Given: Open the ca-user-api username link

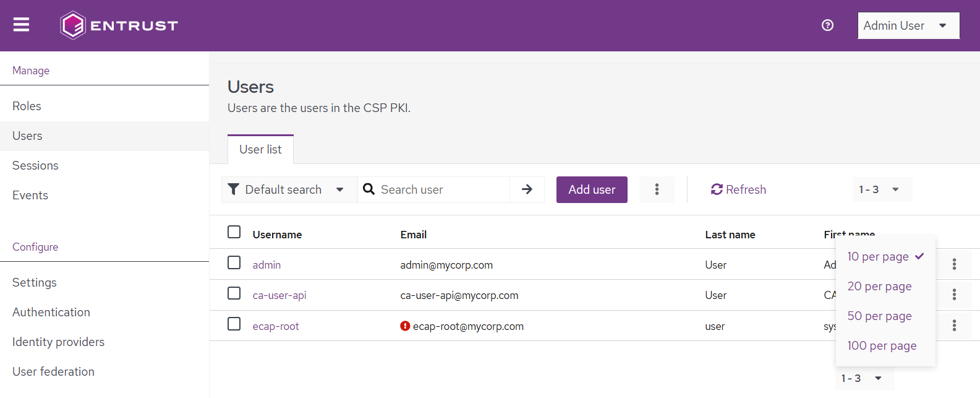Looking at the screenshot, I should [x=279, y=295].
